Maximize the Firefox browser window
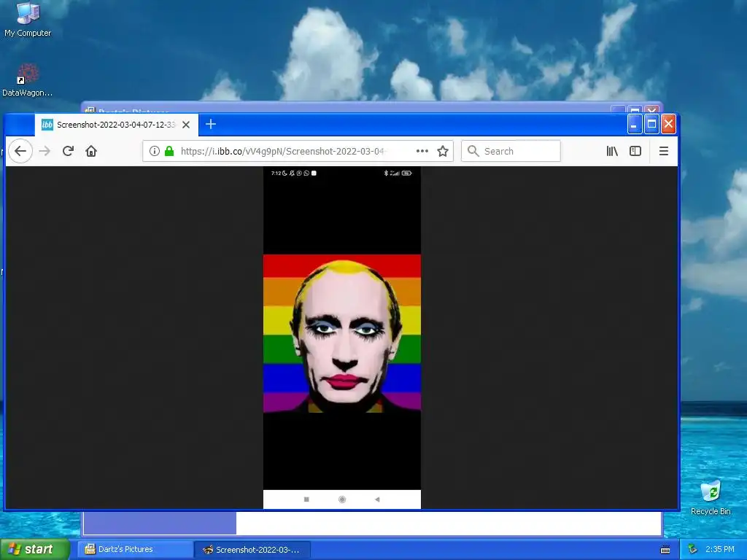This screenshot has height=560, width=747. coord(651,124)
